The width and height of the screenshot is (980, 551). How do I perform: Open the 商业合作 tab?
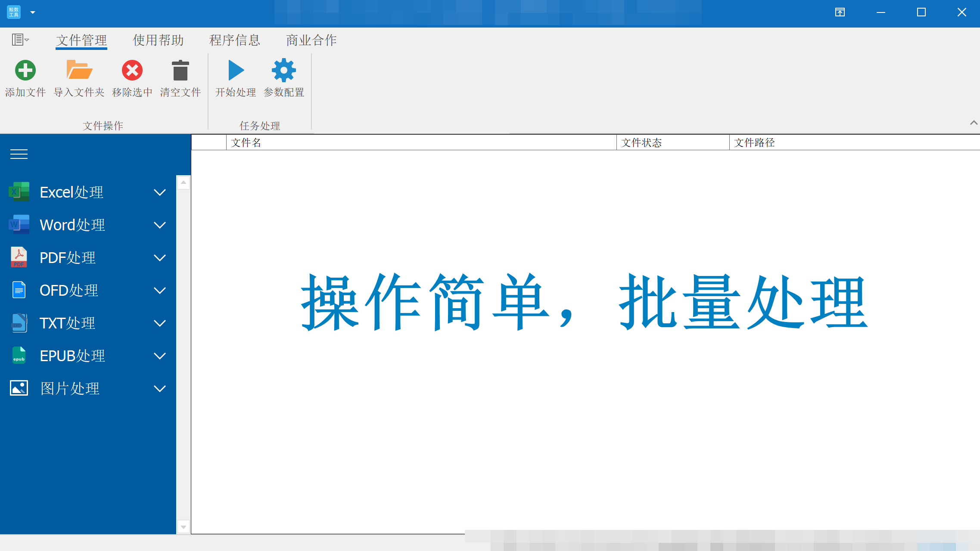tap(311, 40)
